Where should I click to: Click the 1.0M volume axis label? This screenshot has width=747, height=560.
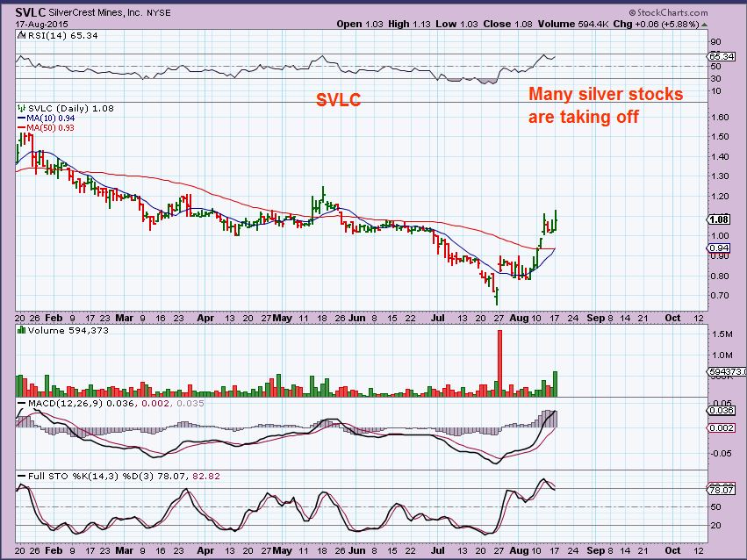tap(722, 355)
